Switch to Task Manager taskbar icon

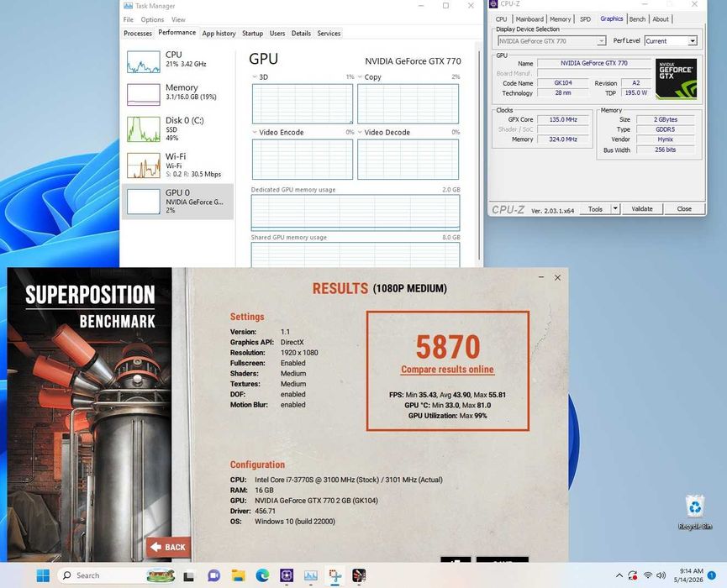pos(311,576)
